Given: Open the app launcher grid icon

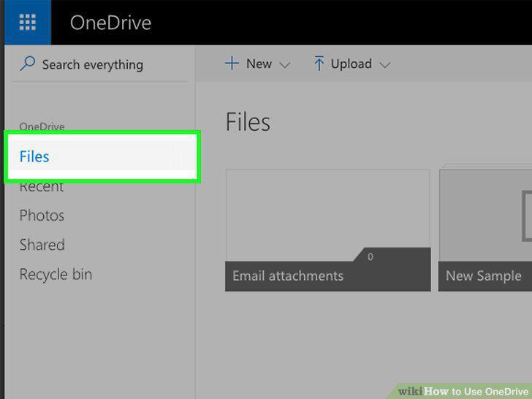Looking at the screenshot, I should pos(28,23).
